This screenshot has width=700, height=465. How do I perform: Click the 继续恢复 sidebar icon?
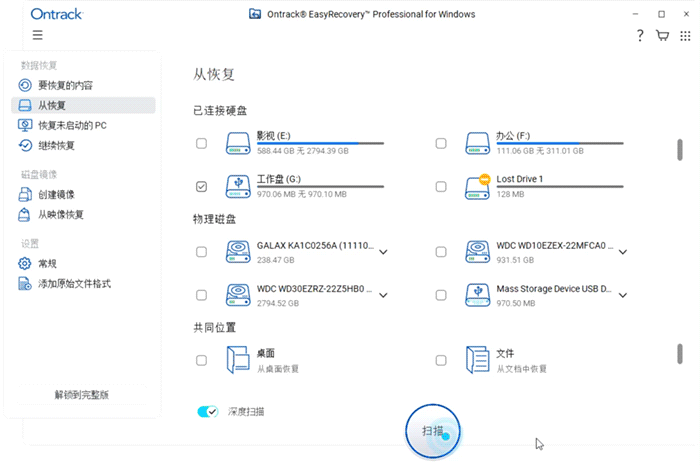(x=25, y=145)
